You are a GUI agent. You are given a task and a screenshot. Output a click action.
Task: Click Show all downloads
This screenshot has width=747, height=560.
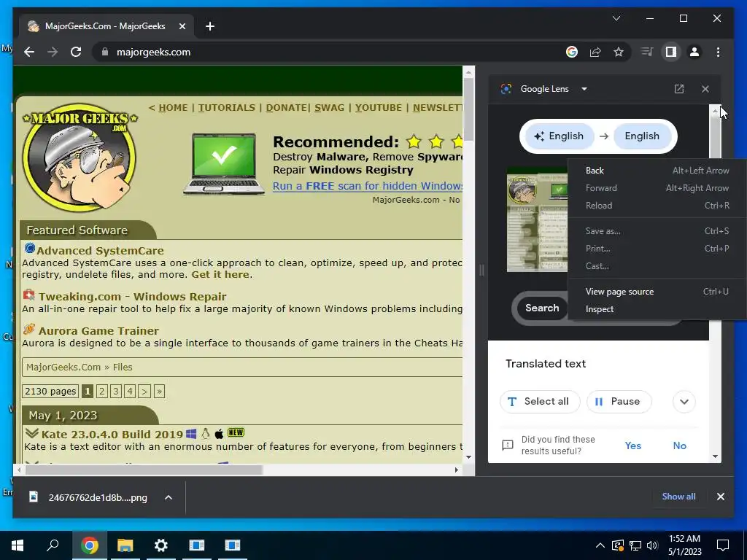[678, 497]
